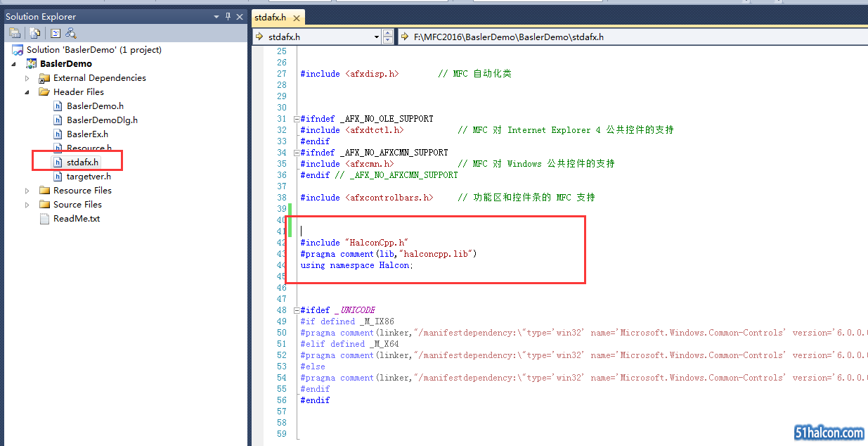Open the stdafx.h scope dropdown

377,37
